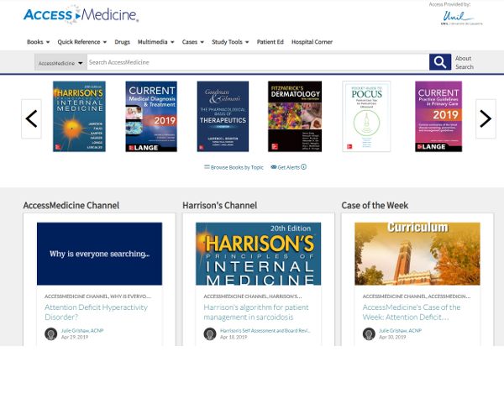Open the Multimedia menu

tap(156, 42)
